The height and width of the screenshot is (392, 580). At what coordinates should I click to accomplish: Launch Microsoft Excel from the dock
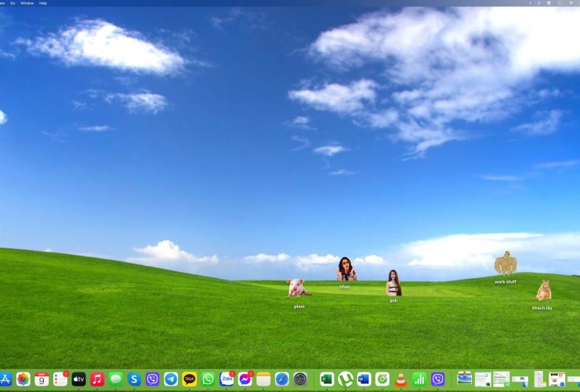coord(327,379)
